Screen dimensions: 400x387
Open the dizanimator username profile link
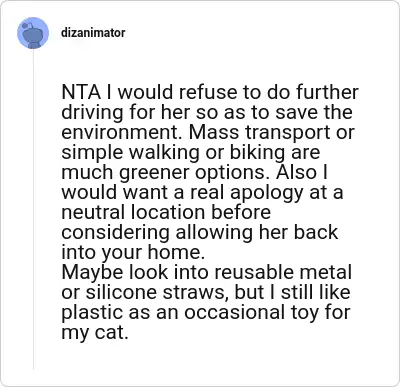[x=93, y=33]
